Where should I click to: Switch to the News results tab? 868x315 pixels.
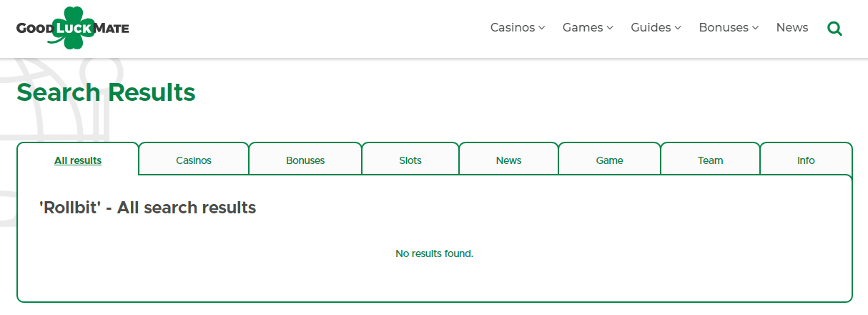point(508,160)
